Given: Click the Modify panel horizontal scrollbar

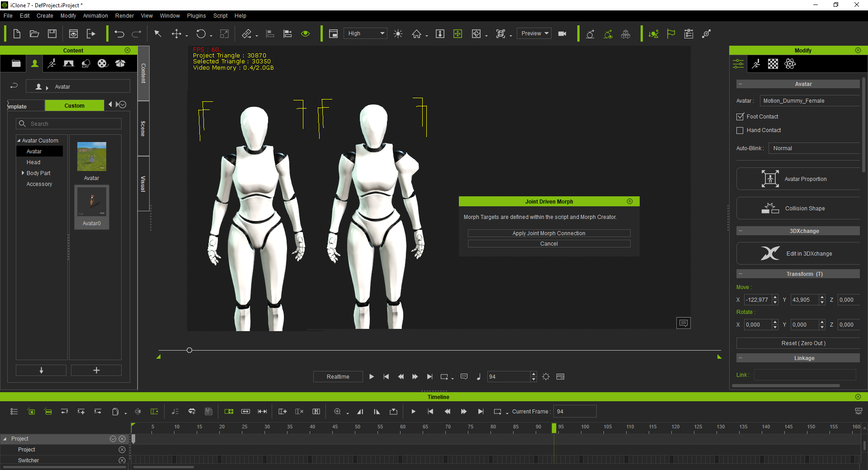Looking at the screenshot, I should point(786,386).
